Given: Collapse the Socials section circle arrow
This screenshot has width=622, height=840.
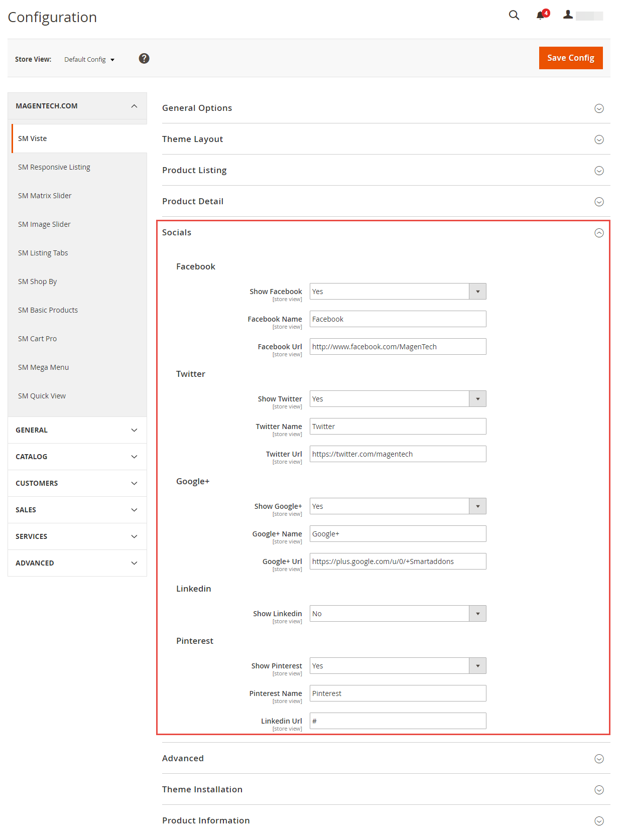Looking at the screenshot, I should 599,233.
